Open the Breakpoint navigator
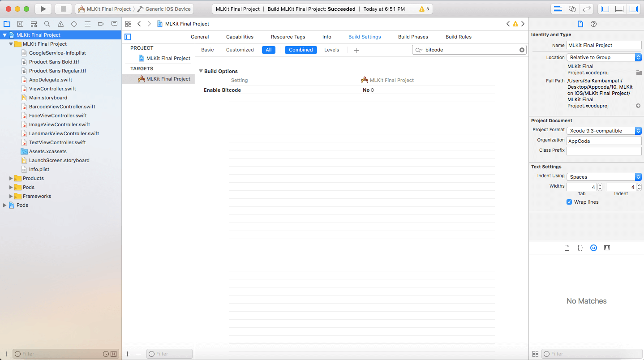Screen dimensions: 644x360 101,24
